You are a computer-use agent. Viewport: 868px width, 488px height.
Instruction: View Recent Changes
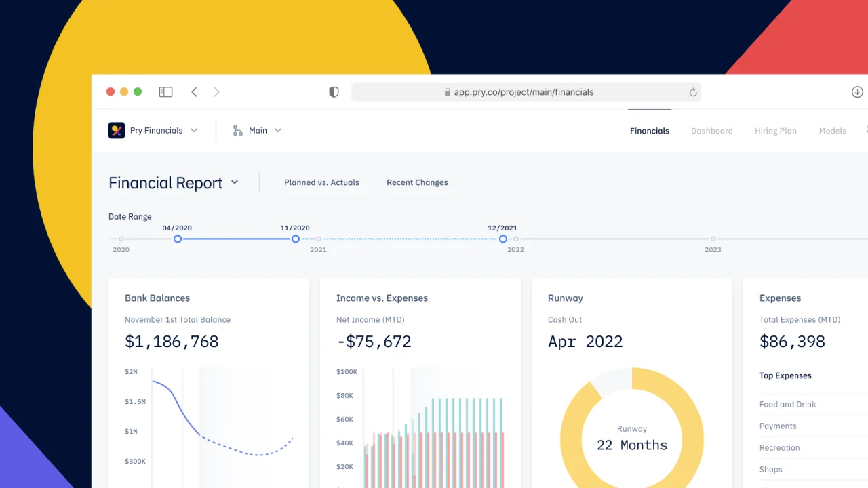417,182
